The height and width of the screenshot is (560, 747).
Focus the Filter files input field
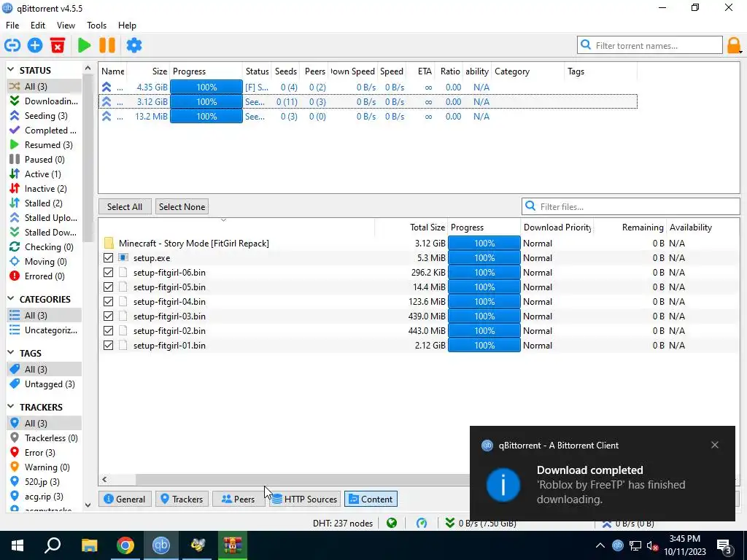(x=631, y=206)
